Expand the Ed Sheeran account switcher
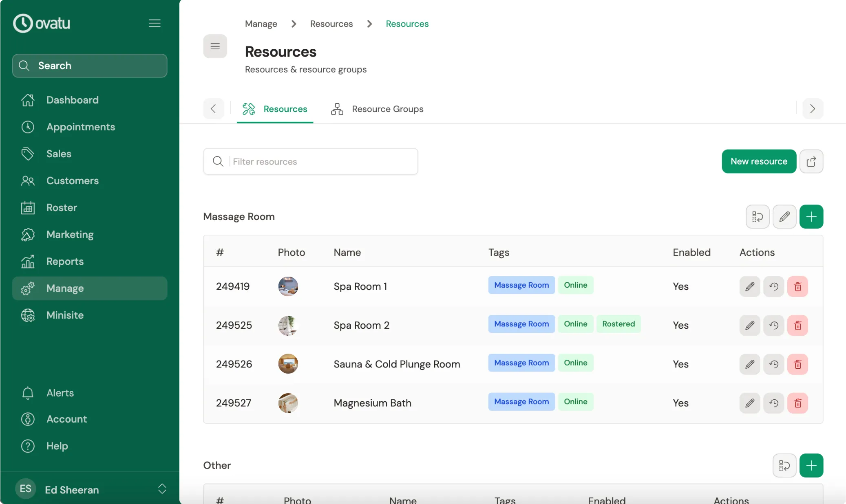The width and height of the screenshot is (846, 504). coord(162,489)
